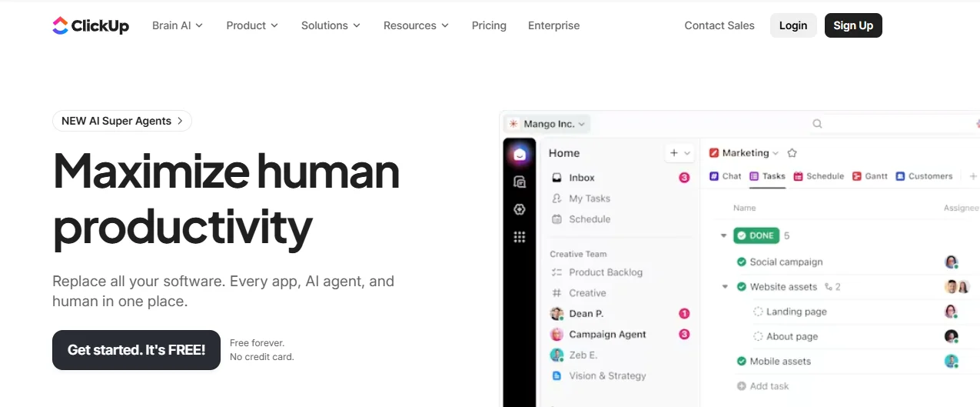Click the hexagon icon above the apps grid
The image size is (980, 407).
click(x=520, y=209)
